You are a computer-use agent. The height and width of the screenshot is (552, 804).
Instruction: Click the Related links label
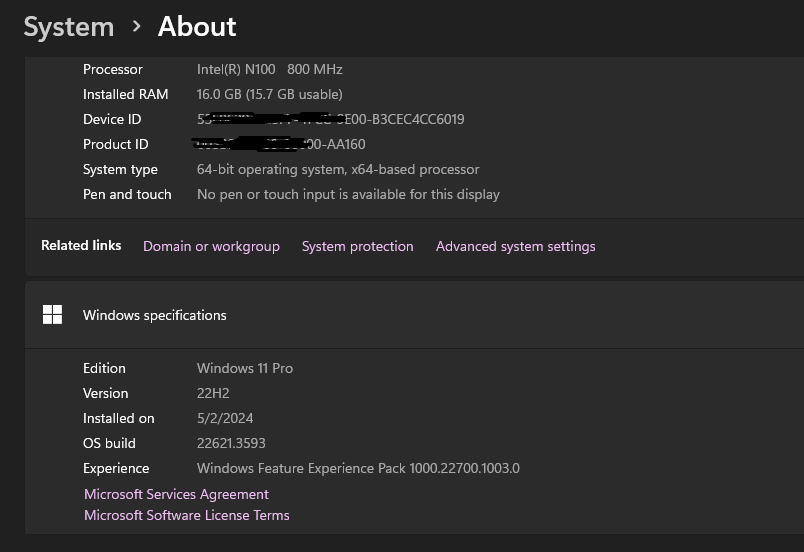pos(81,246)
